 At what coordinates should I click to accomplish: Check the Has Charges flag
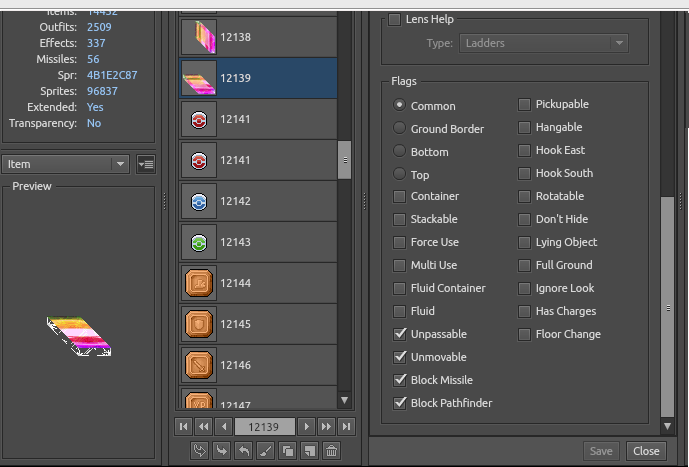pos(524,311)
